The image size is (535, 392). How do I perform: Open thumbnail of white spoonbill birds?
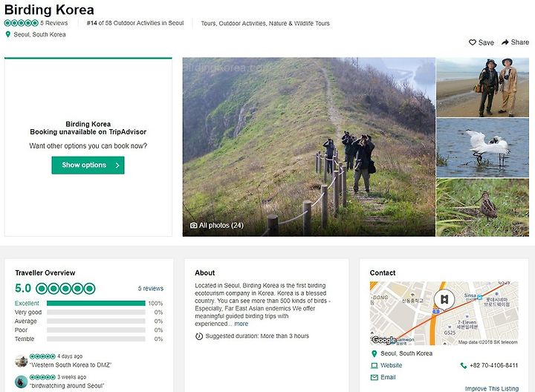pos(482,148)
